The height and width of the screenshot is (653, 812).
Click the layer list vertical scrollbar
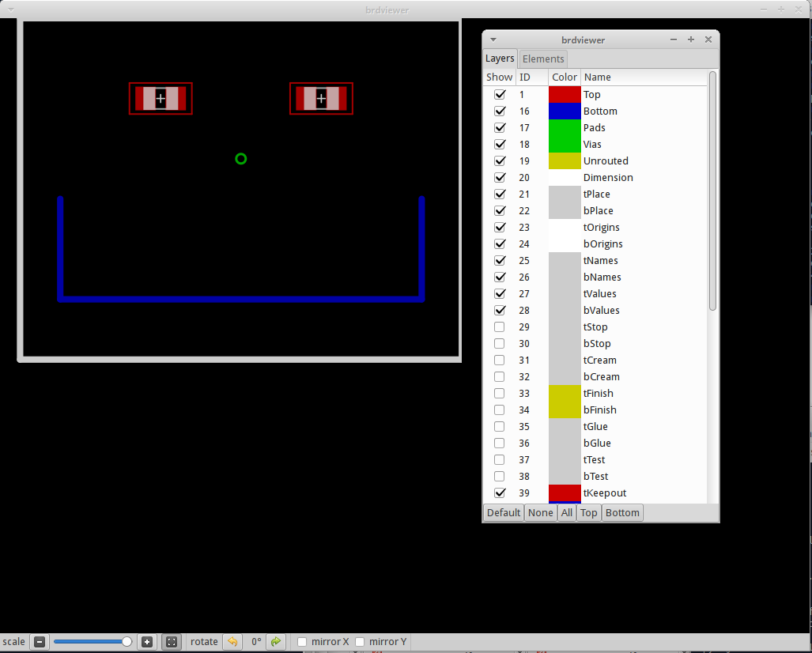712,191
